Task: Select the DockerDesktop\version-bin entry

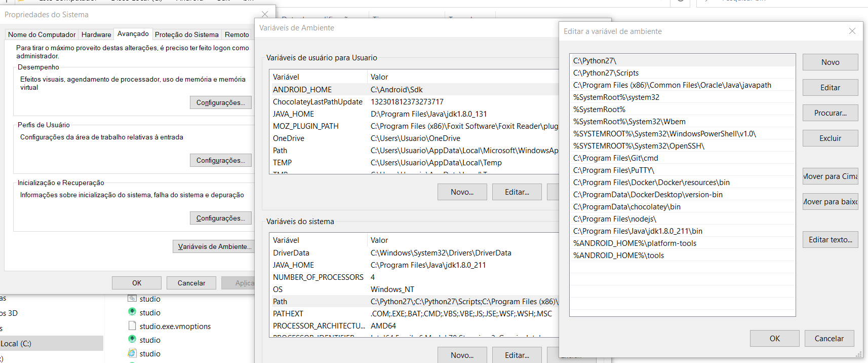Action: [682, 195]
